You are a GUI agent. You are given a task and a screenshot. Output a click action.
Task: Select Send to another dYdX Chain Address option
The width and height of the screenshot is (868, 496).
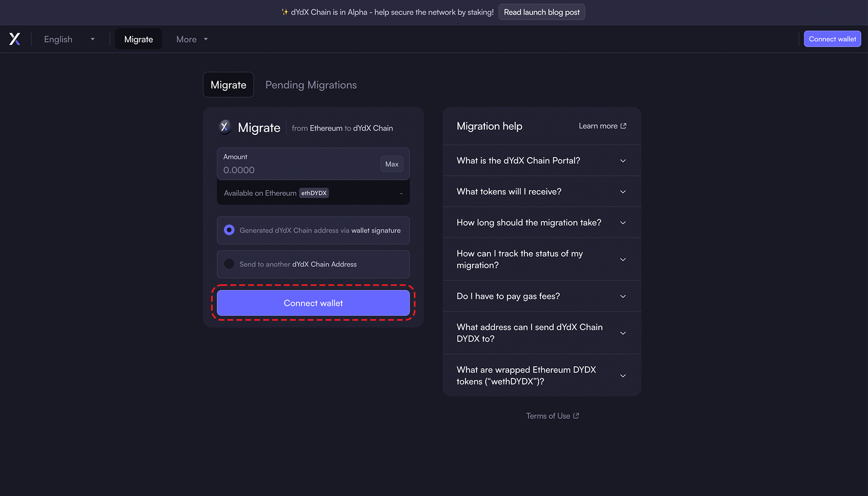tap(313, 264)
